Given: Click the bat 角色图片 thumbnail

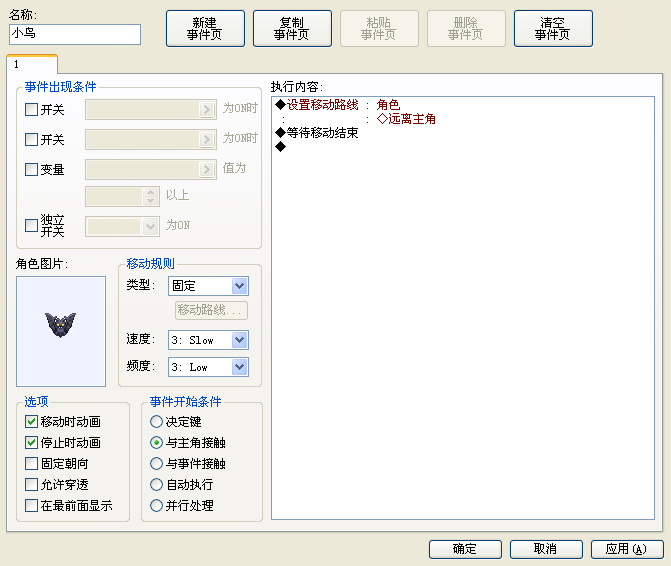Looking at the screenshot, I should tap(61, 331).
